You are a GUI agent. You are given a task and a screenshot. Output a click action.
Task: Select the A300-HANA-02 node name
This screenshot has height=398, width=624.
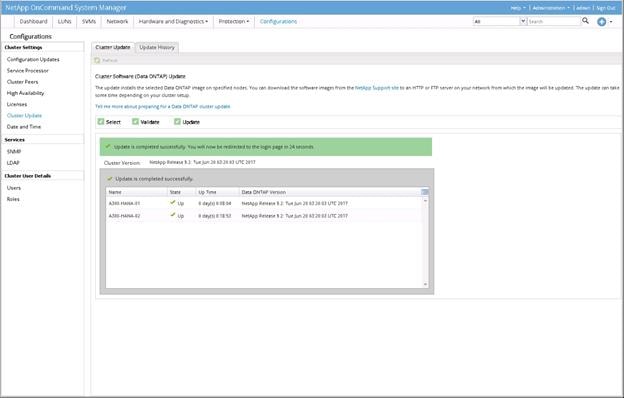pos(124,216)
